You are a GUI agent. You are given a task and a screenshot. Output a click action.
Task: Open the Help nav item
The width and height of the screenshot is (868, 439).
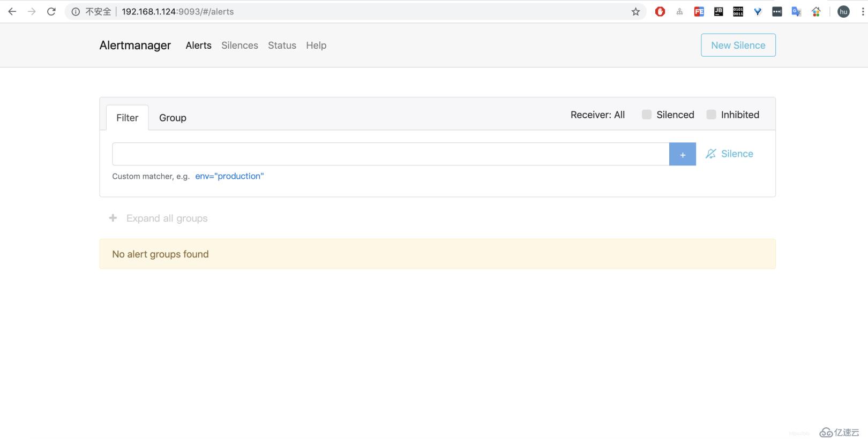point(316,46)
